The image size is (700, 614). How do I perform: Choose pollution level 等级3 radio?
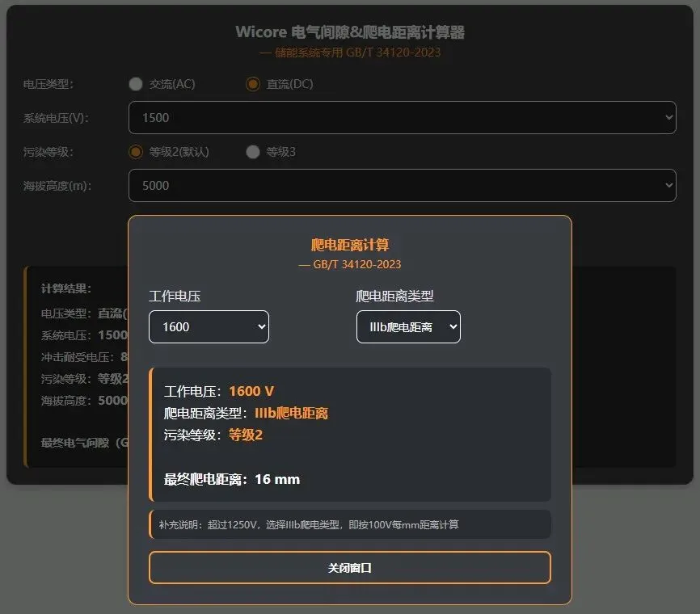pyautogui.click(x=253, y=152)
